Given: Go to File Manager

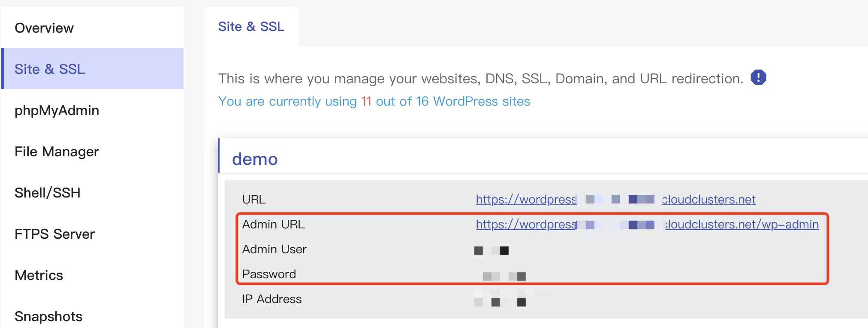Looking at the screenshot, I should tap(57, 152).
